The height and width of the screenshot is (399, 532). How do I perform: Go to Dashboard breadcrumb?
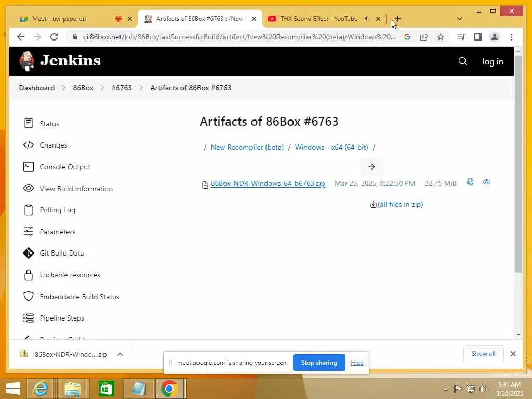37,88
